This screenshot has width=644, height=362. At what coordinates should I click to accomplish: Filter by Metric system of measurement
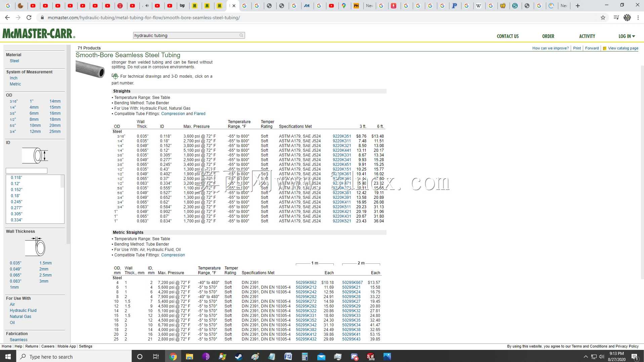point(15,84)
